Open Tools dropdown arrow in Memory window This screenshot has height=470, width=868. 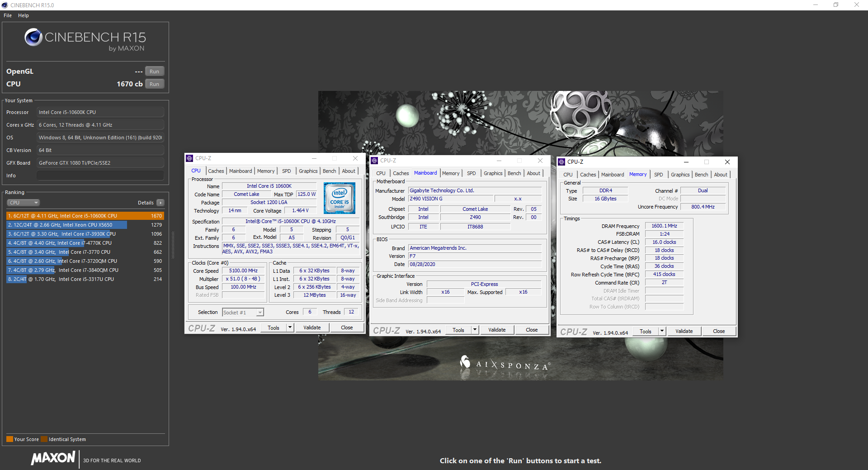(x=662, y=331)
